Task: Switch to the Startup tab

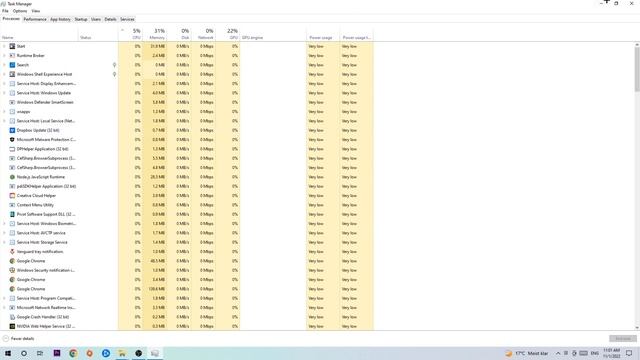Action: pos(81,19)
